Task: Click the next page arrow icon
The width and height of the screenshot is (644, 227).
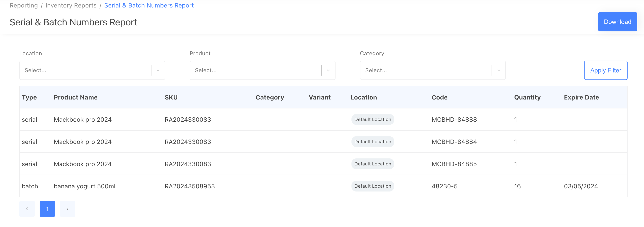Action: pyautogui.click(x=67, y=209)
